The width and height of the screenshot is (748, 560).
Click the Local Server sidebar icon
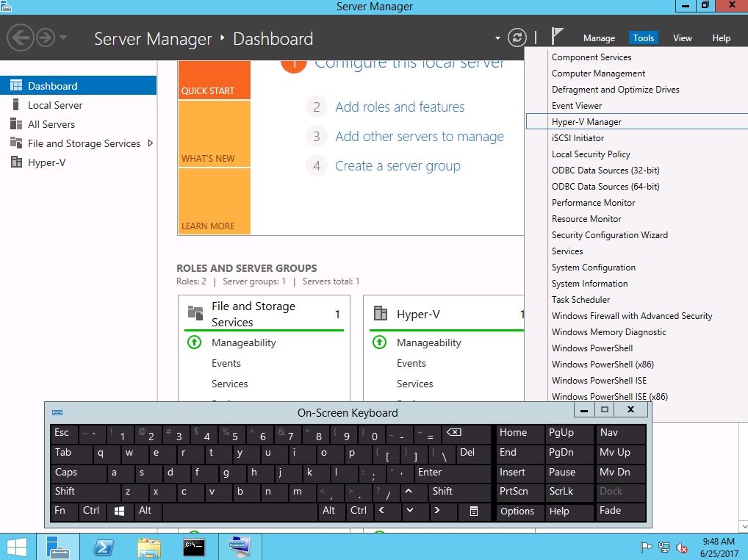tap(15, 105)
